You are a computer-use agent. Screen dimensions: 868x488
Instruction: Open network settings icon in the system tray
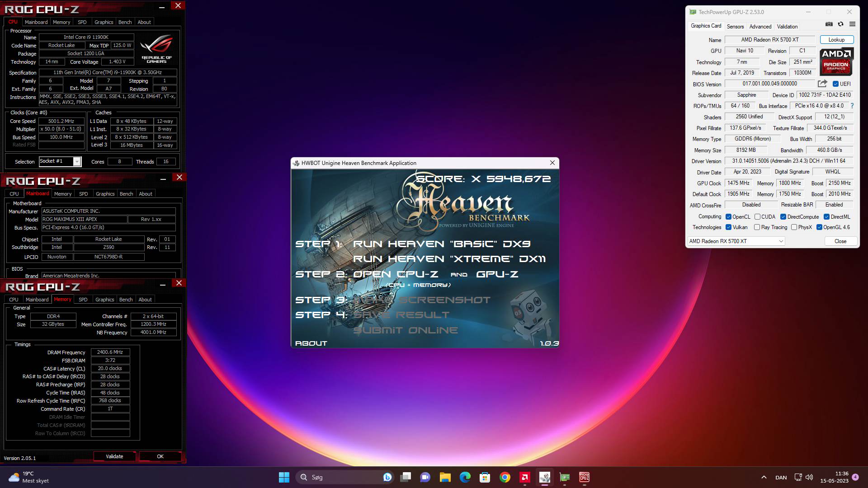798,477
